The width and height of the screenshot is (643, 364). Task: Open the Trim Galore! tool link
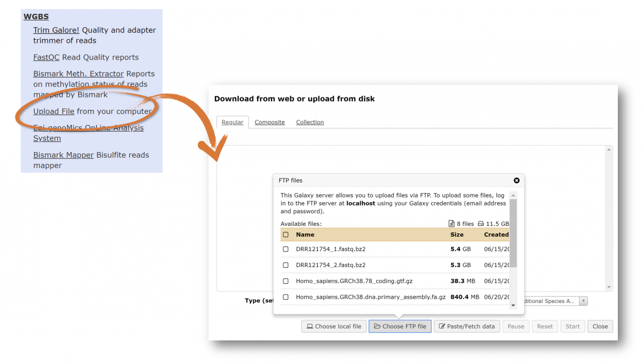(56, 31)
